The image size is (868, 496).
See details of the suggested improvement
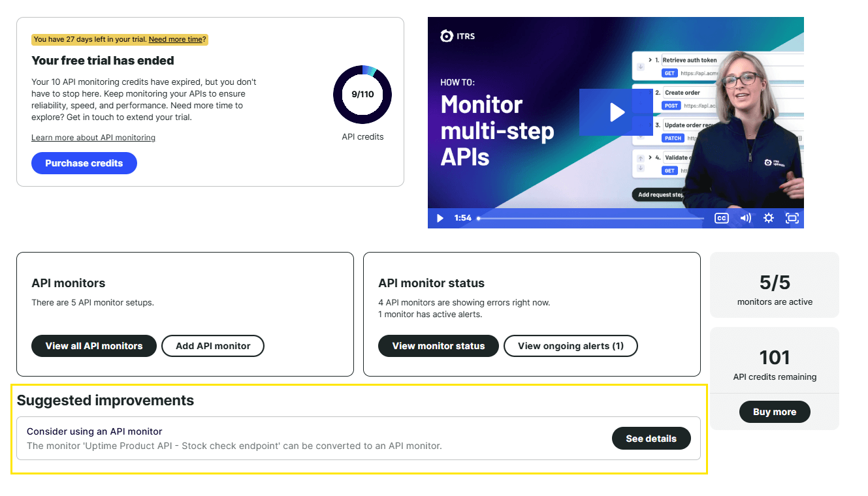[651, 439]
